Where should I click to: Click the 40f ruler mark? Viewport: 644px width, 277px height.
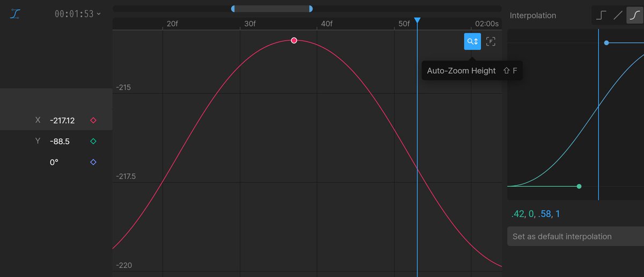click(x=327, y=24)
